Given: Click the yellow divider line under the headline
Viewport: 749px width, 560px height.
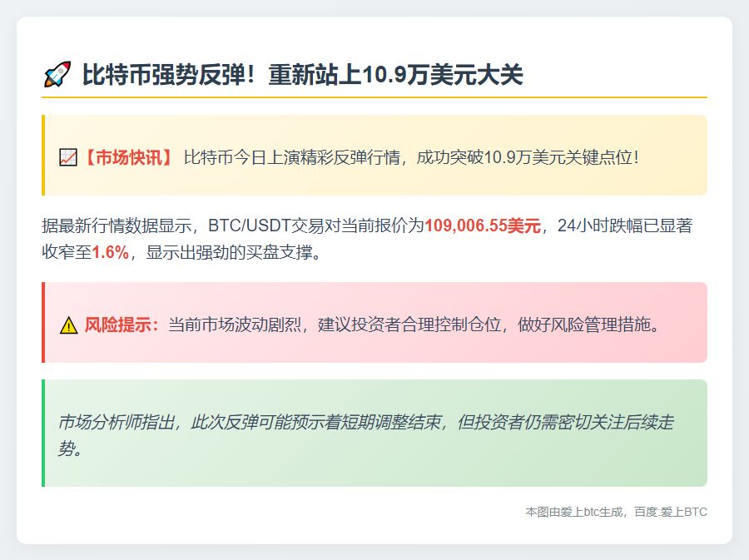Looking at the screenshot, I should [x=374, y=97].
